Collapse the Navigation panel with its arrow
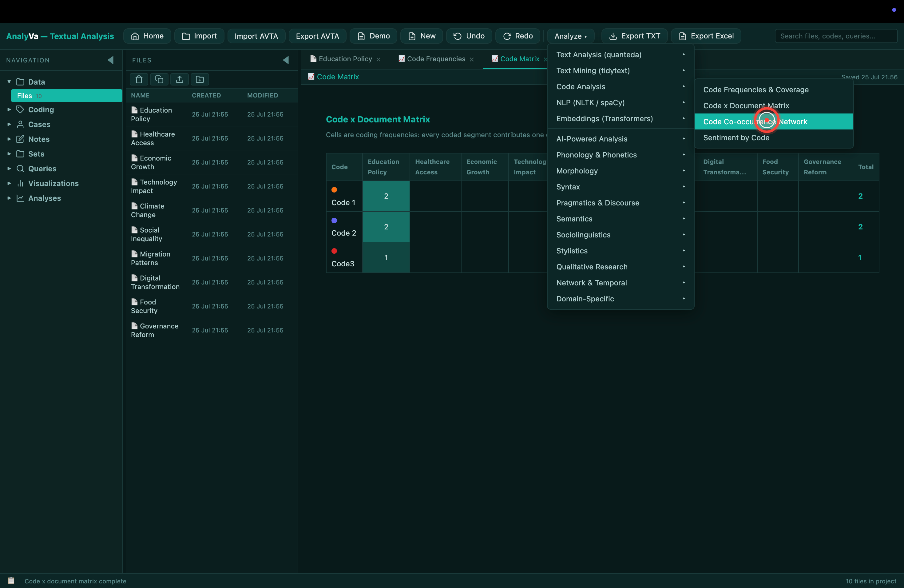 pyautogui.click(x=110, y=60)
